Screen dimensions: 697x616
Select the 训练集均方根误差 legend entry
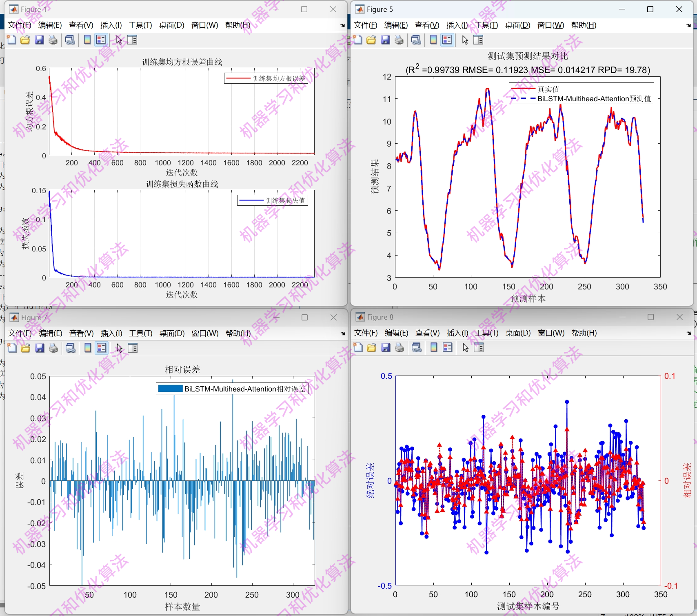coord(266,78)
